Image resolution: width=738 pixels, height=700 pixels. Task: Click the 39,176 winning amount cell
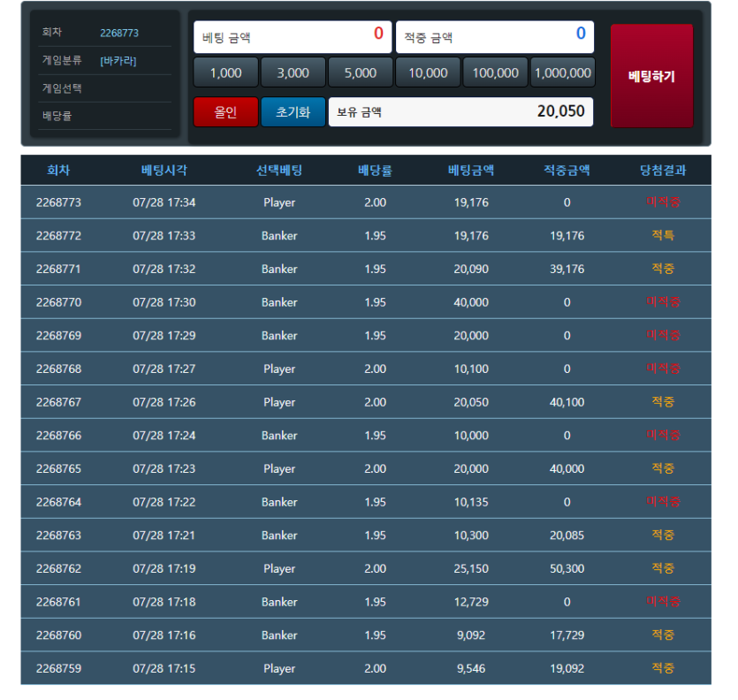567,270
